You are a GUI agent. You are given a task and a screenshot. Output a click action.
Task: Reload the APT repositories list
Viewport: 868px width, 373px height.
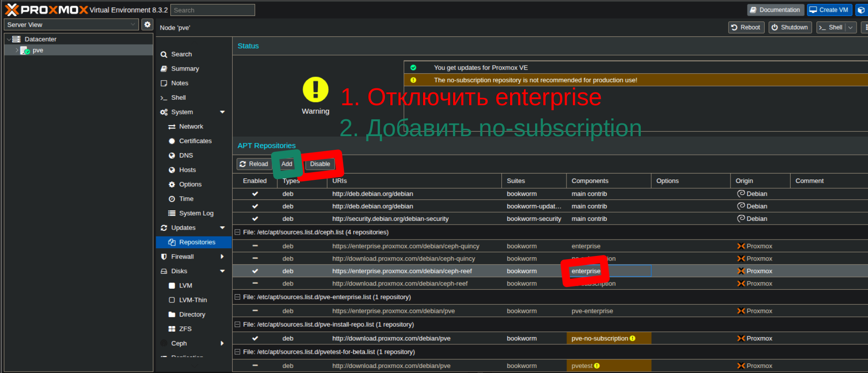254,164
